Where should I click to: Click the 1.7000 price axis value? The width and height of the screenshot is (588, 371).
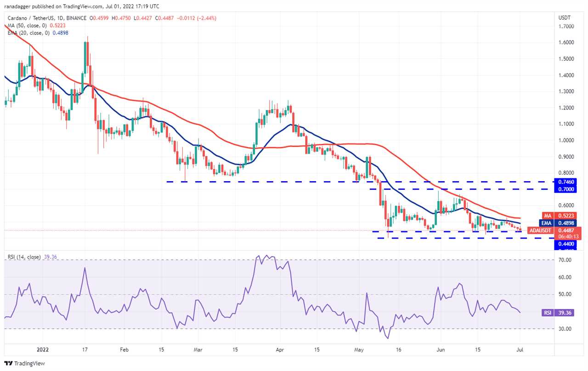[x=567, y=27]
